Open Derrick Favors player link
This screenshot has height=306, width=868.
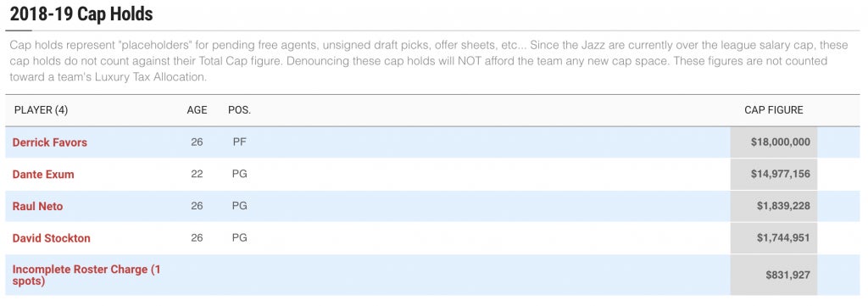tap(50, 142)
